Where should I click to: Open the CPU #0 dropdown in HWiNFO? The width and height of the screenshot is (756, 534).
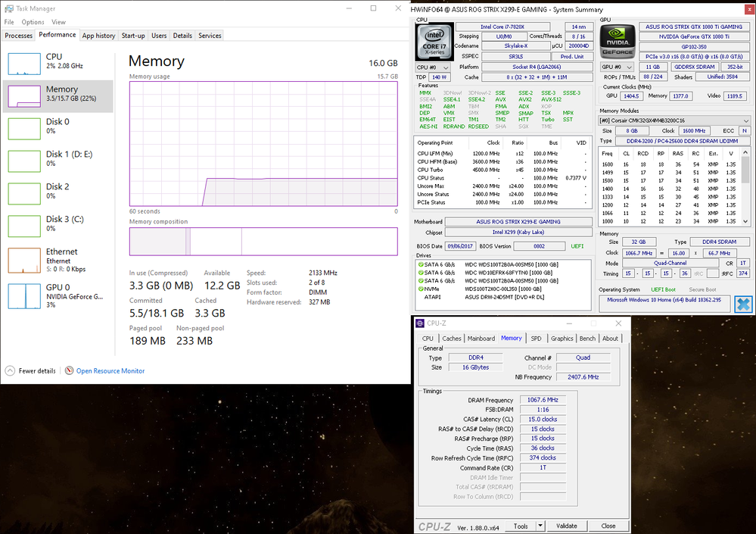pos(432,67)
